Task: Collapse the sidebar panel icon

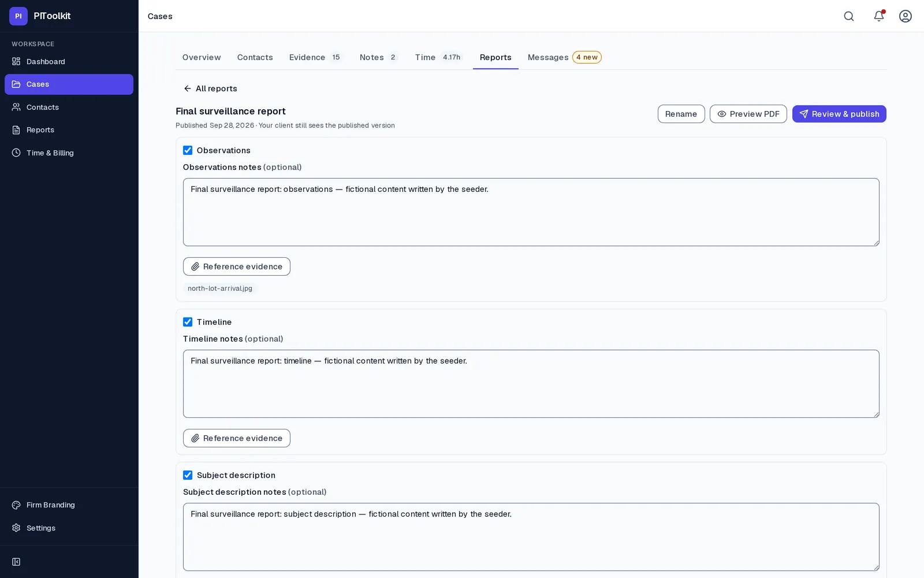Action: click(x=16, y=562)
